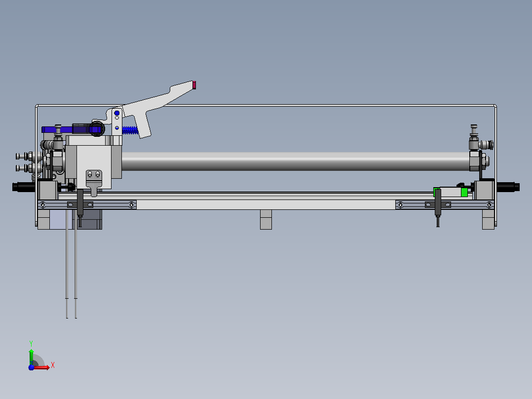
Task: Select the long light-gray plate on the rail
Action: [x=266, y=204]
